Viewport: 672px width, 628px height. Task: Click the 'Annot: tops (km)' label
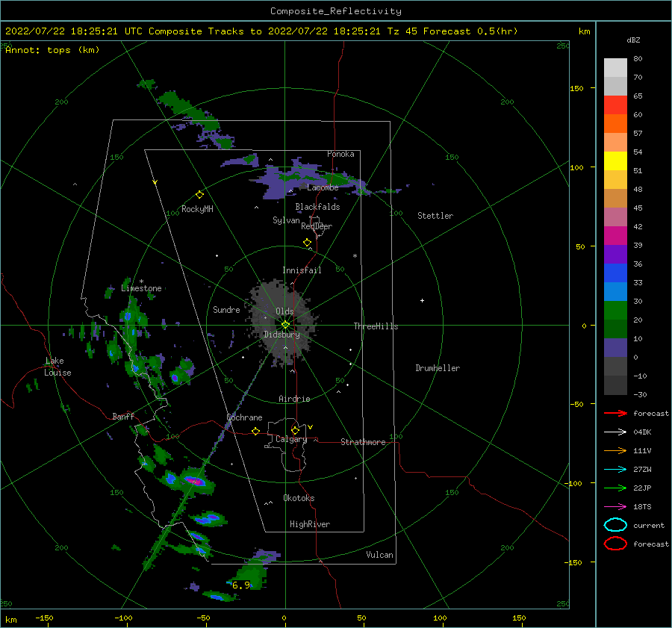pos(52,50)
